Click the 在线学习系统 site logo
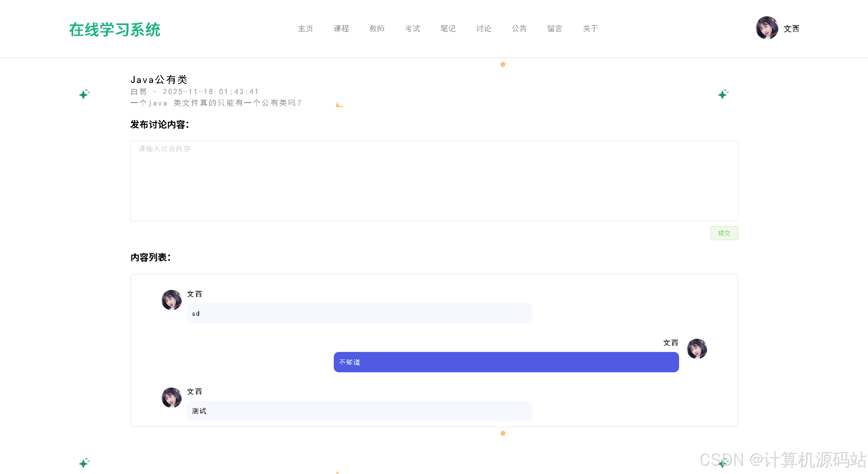This screenshot has height=474, width=868. point(115,29)
